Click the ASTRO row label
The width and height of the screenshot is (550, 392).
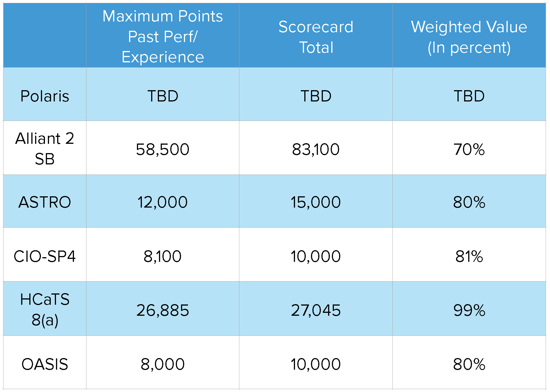pos(45,202)
